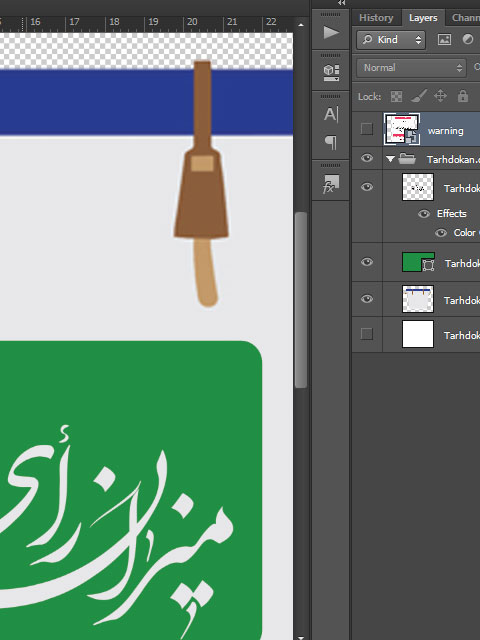Image resolution: width=480 pixels, height=640 pixels.
Task: Show the warning layer visibility box
Action: pyautogui.click(x=367, y=129)
